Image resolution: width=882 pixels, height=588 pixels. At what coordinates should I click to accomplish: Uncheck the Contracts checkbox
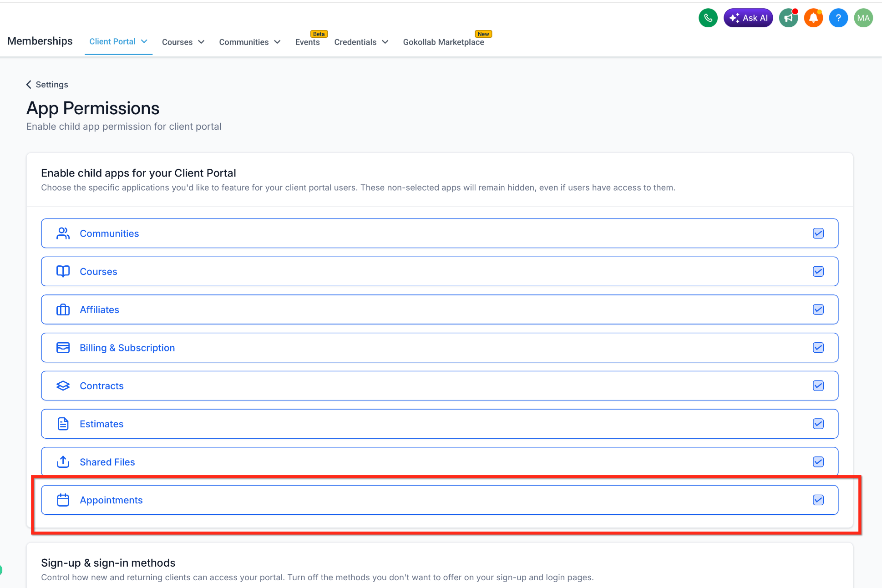click(x=818, y=386)
